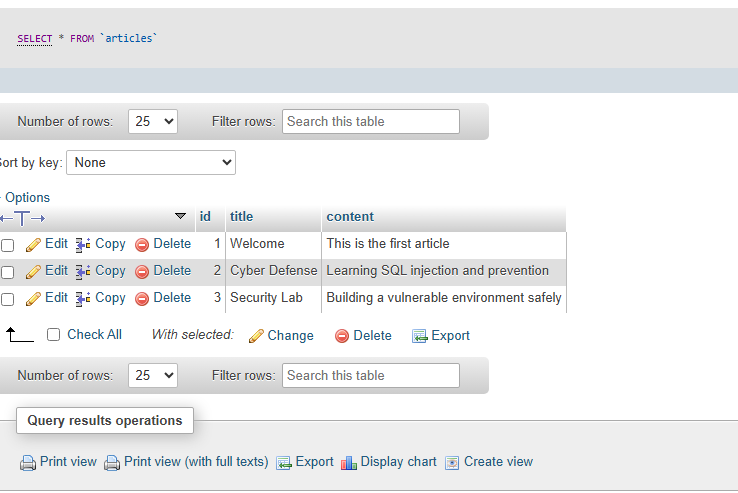Tick the checkbox for the Welcome row
This screenshot has width=738, height=493.
(8, 245)
